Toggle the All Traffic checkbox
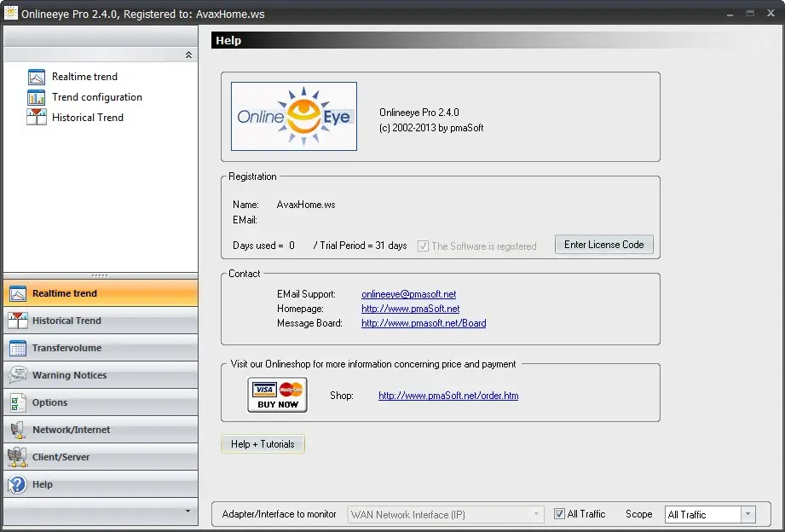 coord(559,514)
